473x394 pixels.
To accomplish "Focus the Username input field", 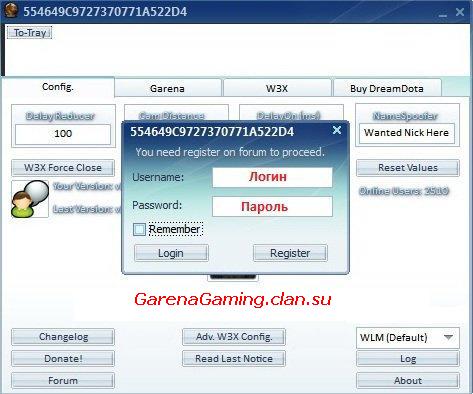I will [272, 177].
